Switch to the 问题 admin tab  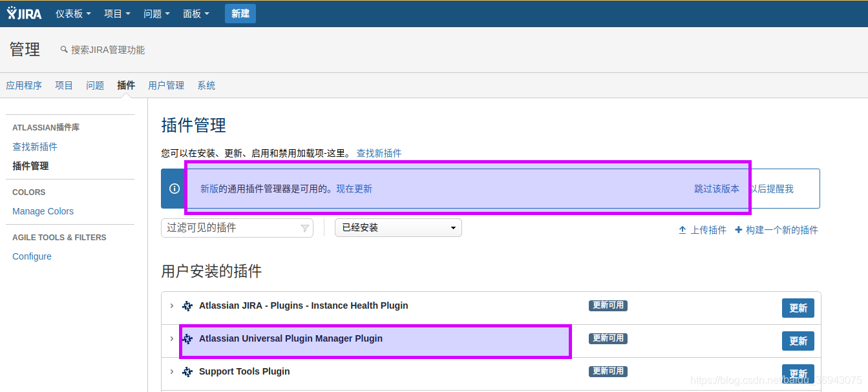pos(95,85)
